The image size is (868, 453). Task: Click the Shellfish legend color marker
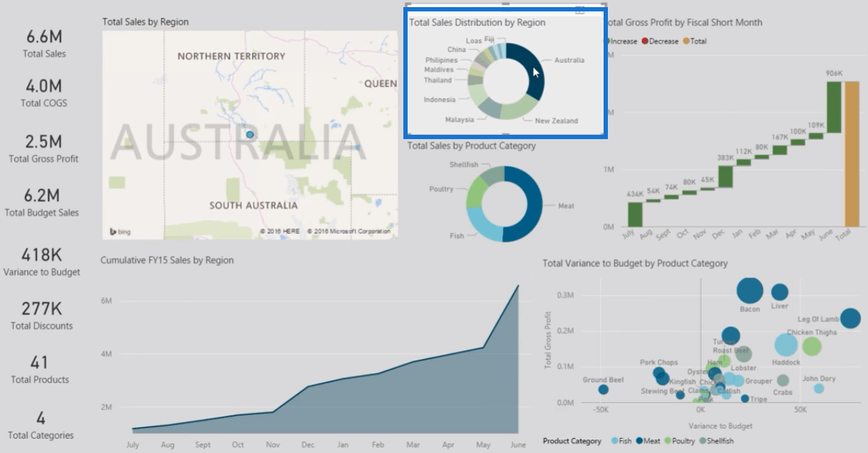coord(703,441)
